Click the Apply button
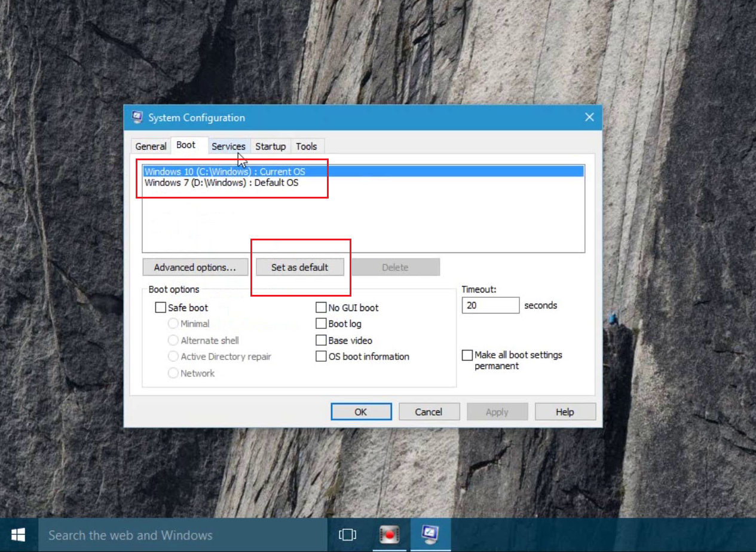The width and height of the screenshot is (756, 552). [497, 412]
